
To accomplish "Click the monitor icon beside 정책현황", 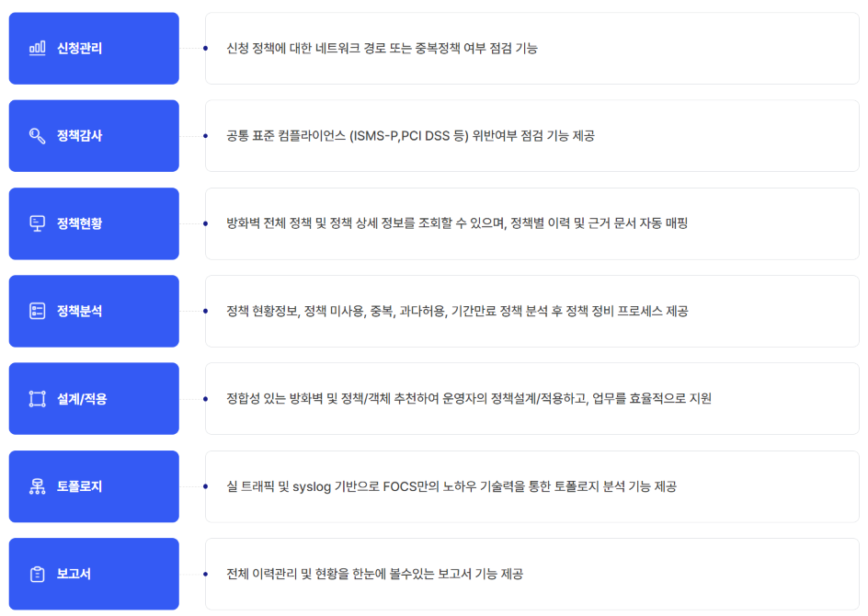I will click(x=37, y=223).
